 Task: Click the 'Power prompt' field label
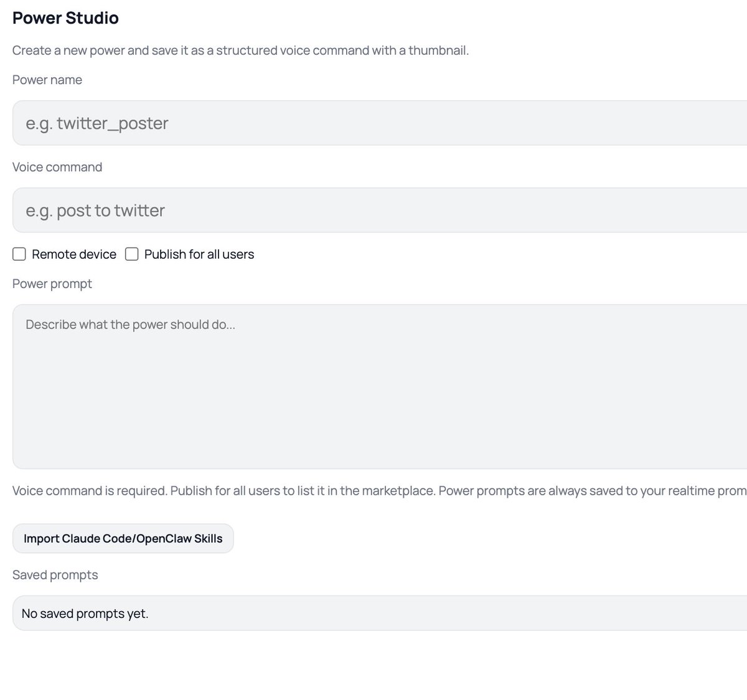[x=52, y=284]
